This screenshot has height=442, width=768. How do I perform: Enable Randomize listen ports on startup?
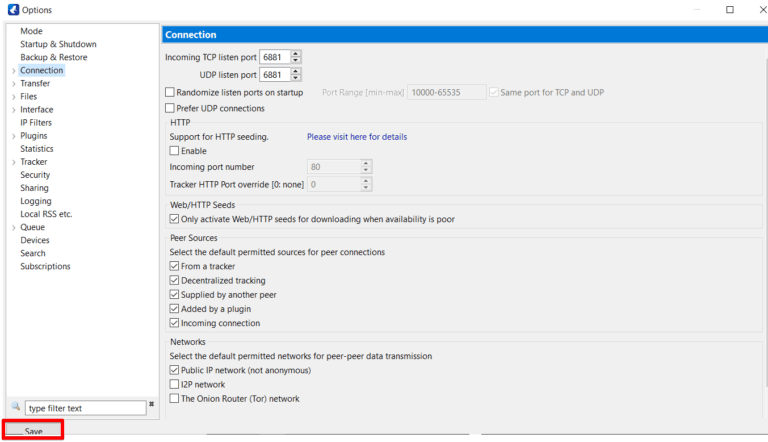click(x=170, y=92)
